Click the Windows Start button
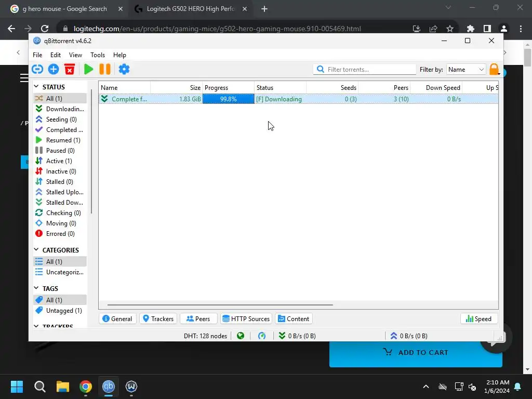Image resolution: width=532 pixels, height=399 pixels. 17,387
